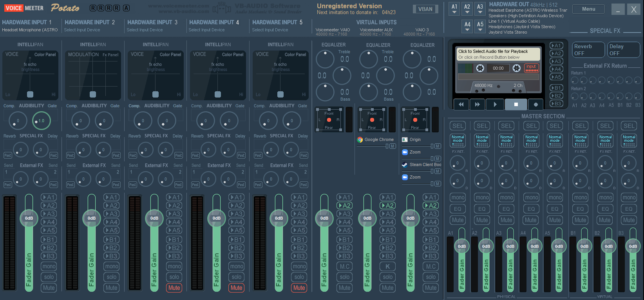The height and width of the screenshot is (300, 644).
Task: Switch Hardware Input 1 Color Panel
Action: coord(45,54)
